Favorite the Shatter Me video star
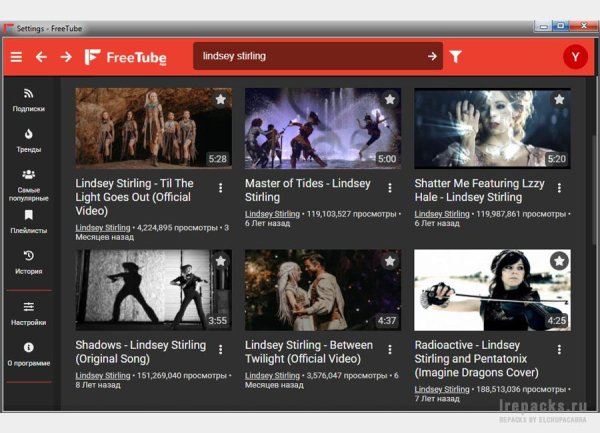 (559, 99)
